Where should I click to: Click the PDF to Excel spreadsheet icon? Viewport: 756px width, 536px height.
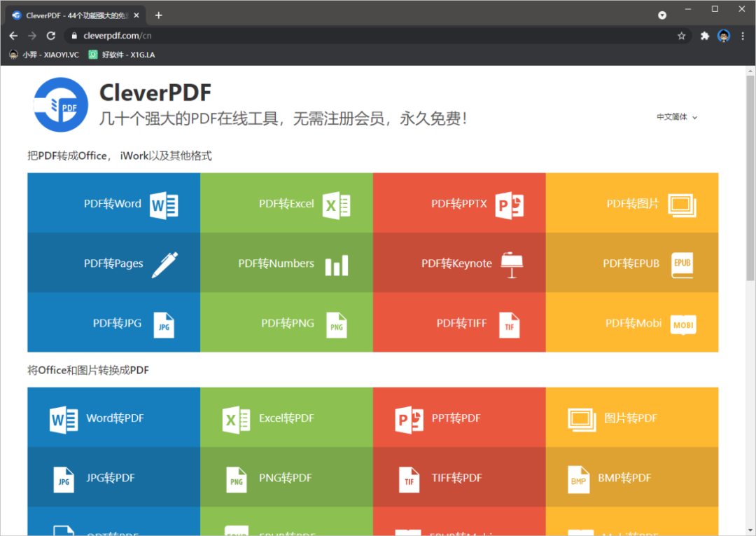click(336, 205)
